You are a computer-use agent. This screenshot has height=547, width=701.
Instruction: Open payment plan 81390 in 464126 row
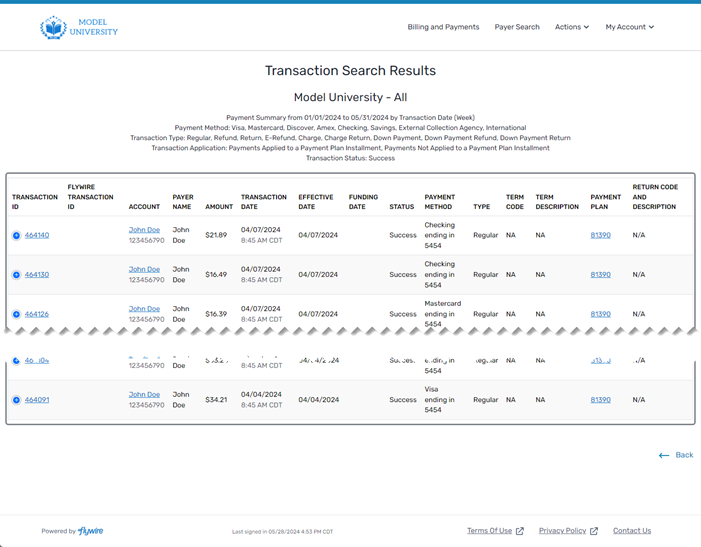tap(600, 314)
